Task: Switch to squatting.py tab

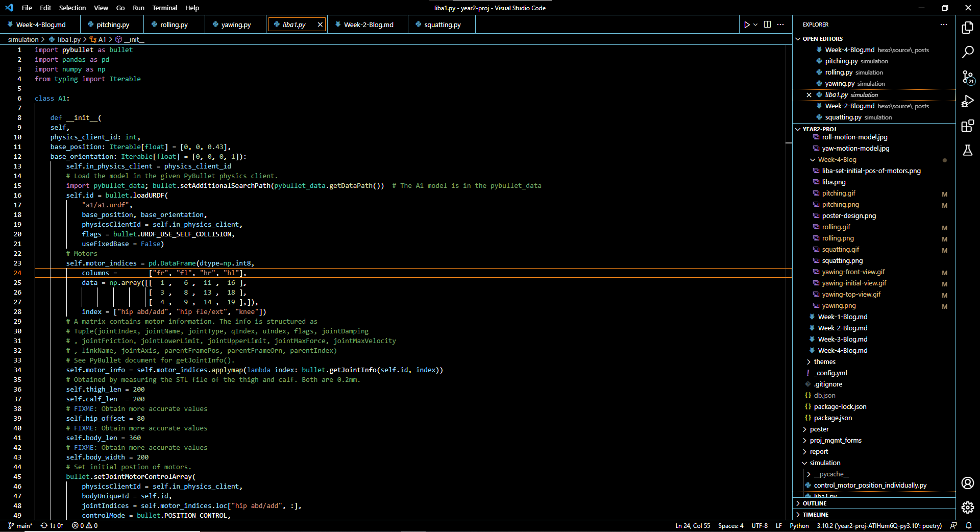Action: (x=442, y=25)
